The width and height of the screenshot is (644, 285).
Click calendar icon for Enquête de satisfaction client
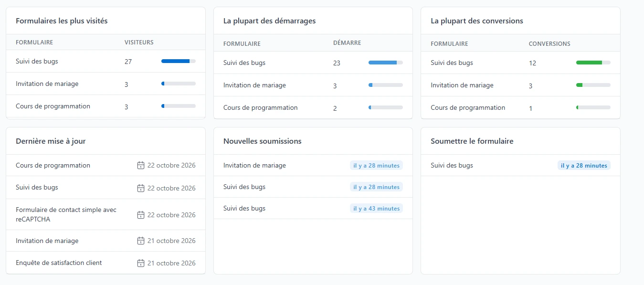[x=141, y=263]
